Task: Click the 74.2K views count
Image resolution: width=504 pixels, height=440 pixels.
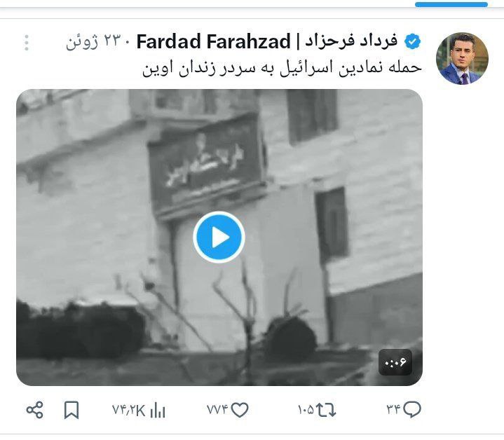Action: coord(128,410)
